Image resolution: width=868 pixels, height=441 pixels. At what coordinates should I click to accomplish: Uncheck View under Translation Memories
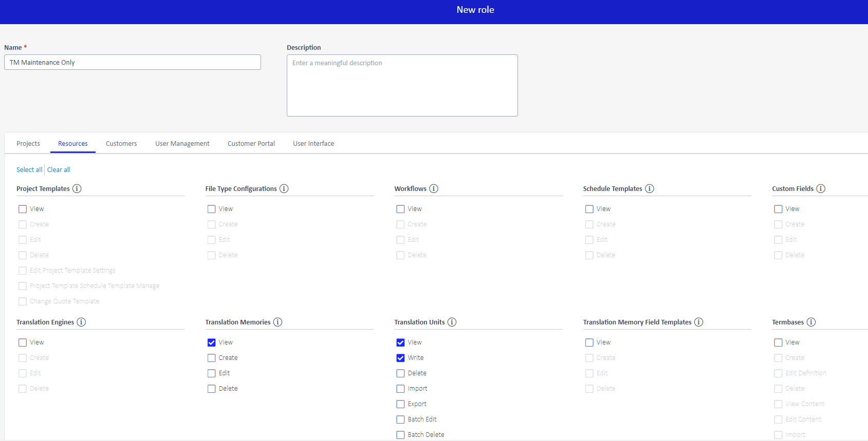(212, 342)
